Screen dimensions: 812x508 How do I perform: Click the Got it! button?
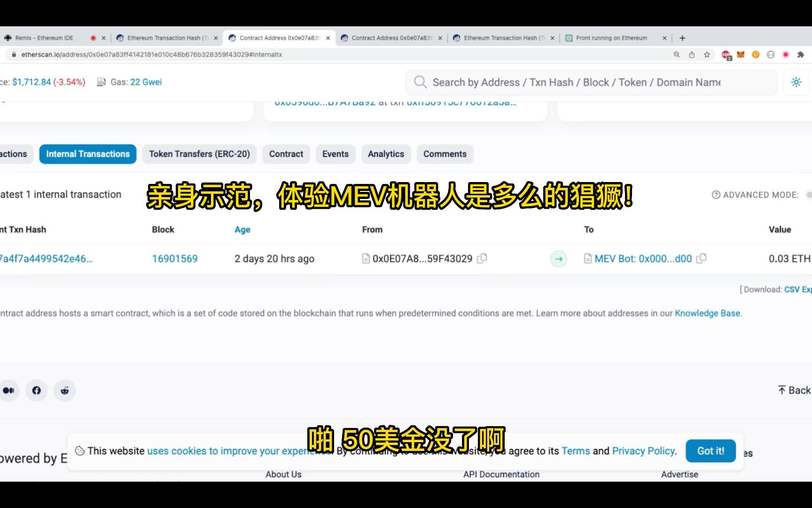710,451
